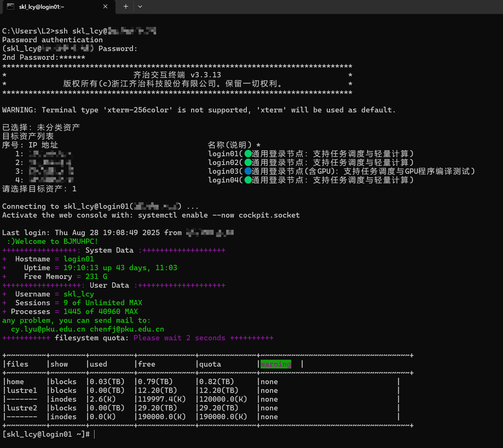Click Uptime value '19:10:13 up 43 days'
Screen dimensions: 503x448
[105, 268]
